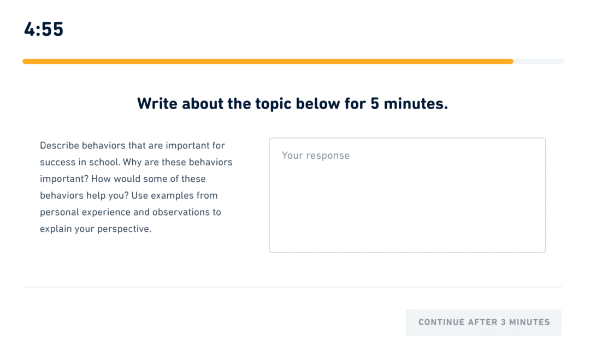
Task: Click the heading about writing for 5 minutes
Action: (293, 103)
